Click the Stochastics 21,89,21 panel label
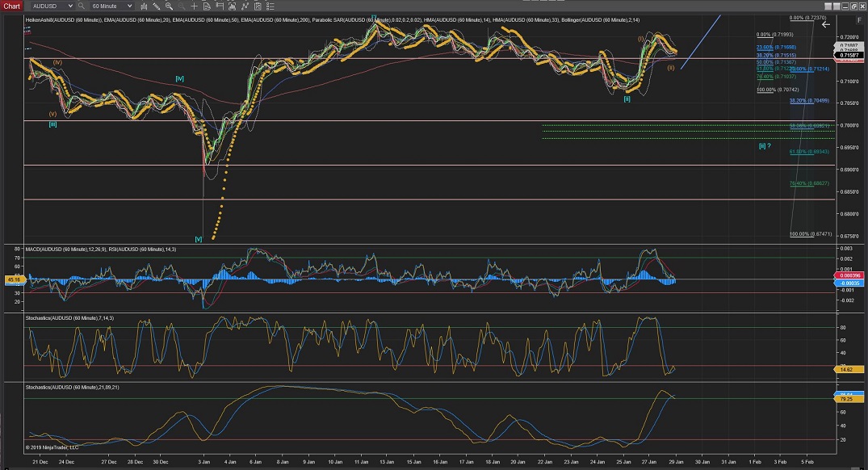The image size is (868, 470). tap(72, 387)
